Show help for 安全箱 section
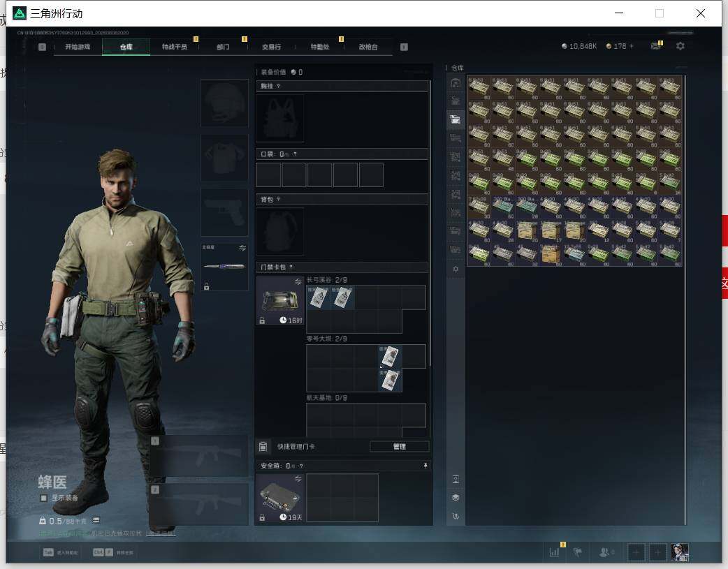The image size is (728, 569). 301,466
